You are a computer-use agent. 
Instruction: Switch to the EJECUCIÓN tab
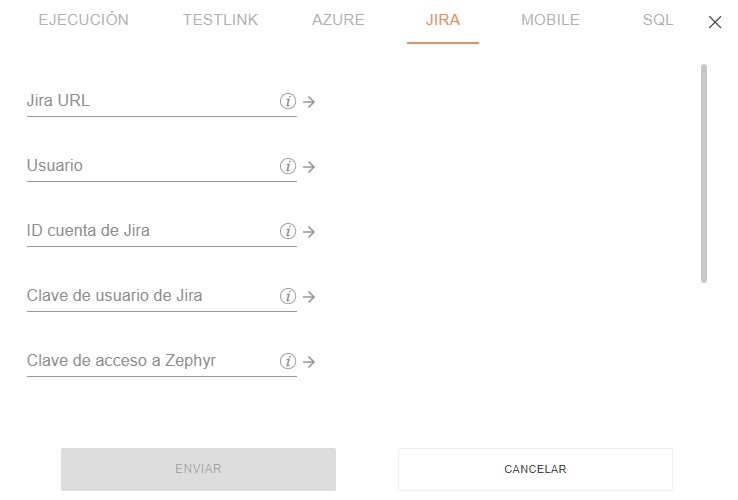pos(83,20)
